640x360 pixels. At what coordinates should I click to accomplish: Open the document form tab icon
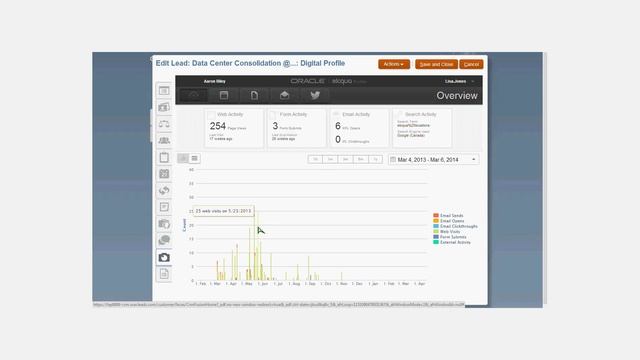point(254,96)
